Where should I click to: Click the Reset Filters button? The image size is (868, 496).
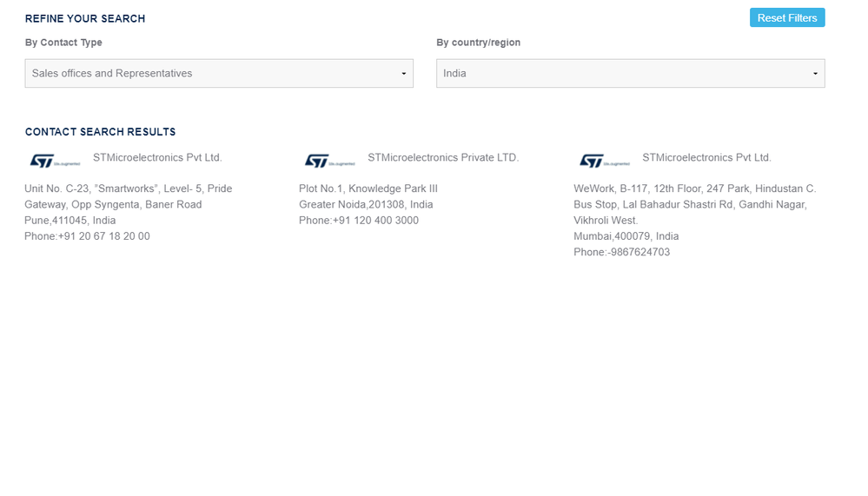[787, 17]
